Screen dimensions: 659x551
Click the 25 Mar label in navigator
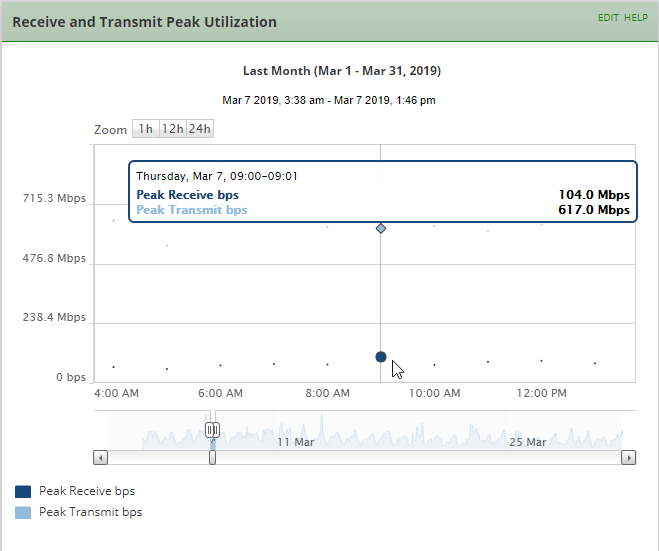point(528,442)
